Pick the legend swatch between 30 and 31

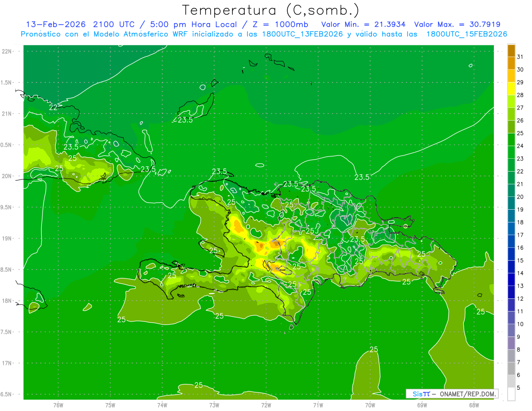click(x=511, y=64)
